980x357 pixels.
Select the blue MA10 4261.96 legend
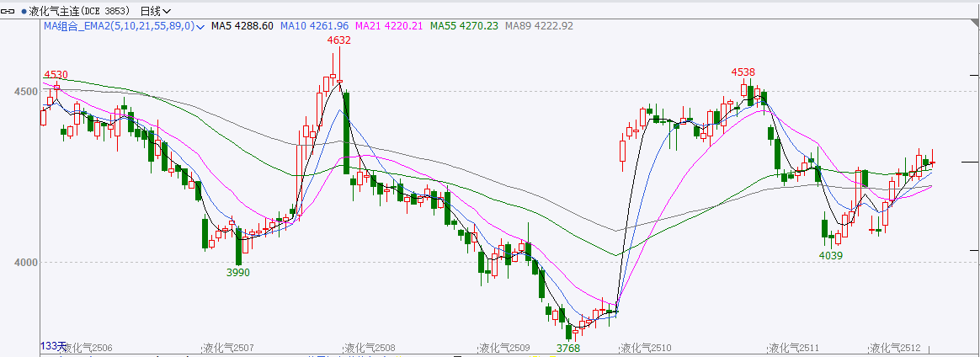tap(314, 26)
